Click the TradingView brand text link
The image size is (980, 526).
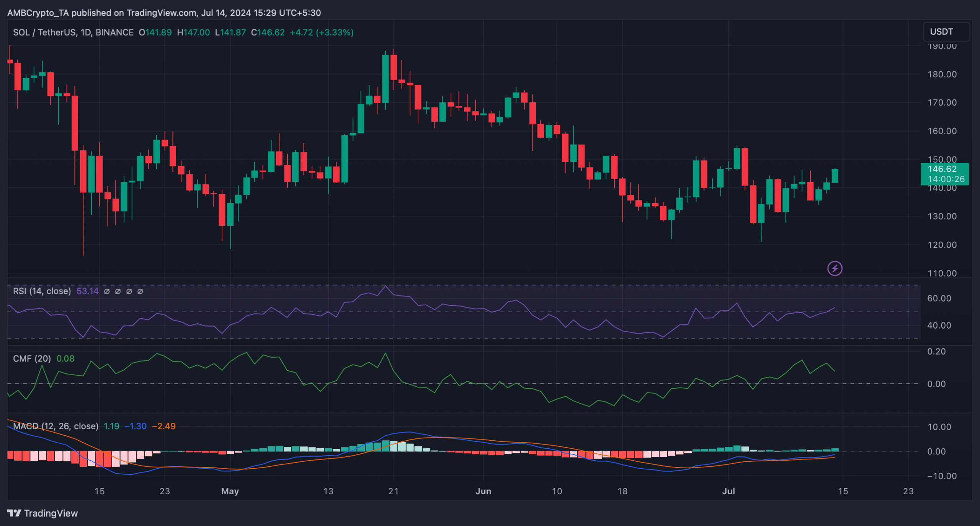pos(51,513)
